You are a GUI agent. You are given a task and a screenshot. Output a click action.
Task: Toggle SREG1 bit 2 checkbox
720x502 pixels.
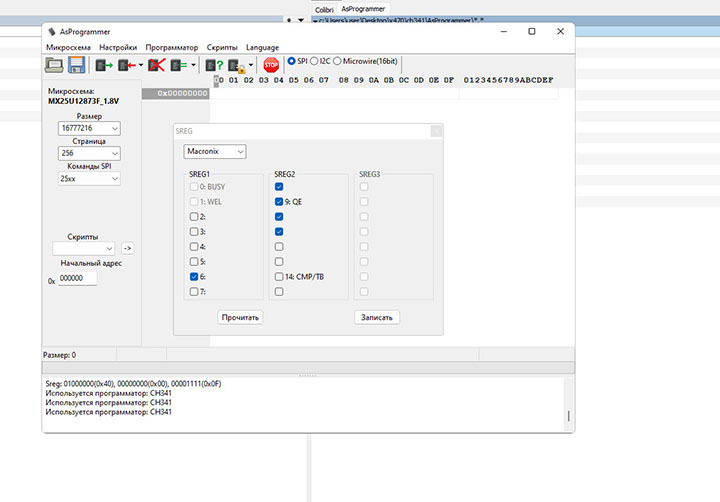tap(194, 217)
